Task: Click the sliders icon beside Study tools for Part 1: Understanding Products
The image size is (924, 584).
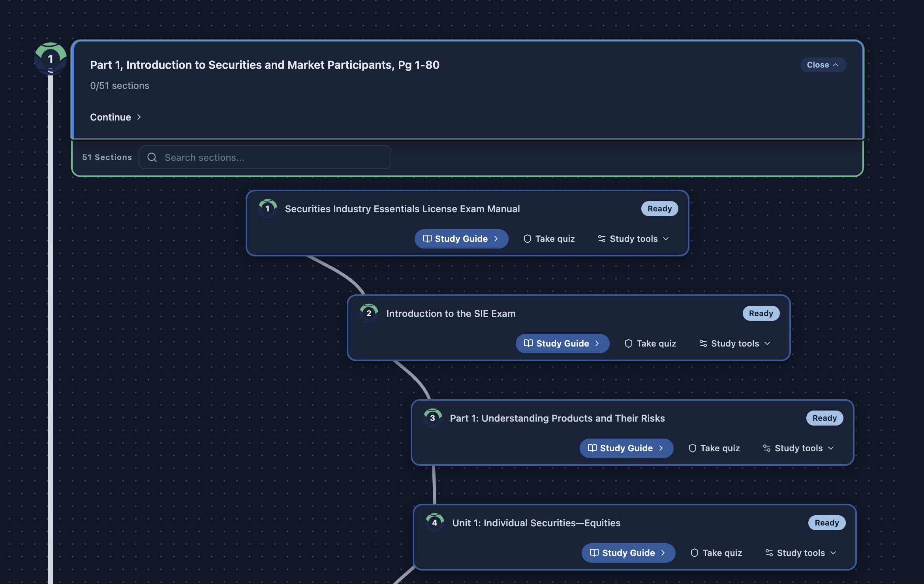Action: pyautogui.click(x=767, y=448)
